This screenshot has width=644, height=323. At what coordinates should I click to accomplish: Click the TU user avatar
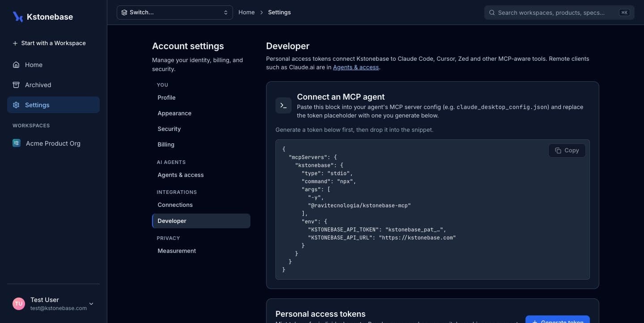click(x=19, y=304)
